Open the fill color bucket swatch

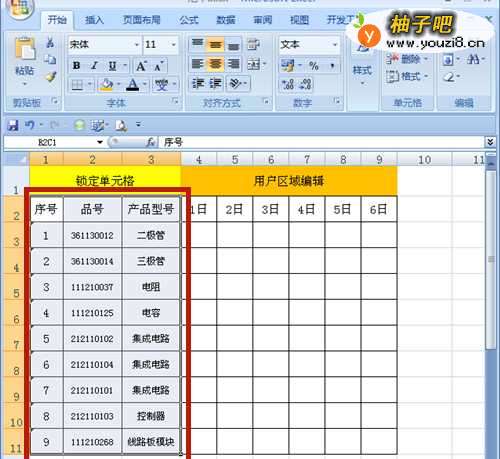coord(106,85)
